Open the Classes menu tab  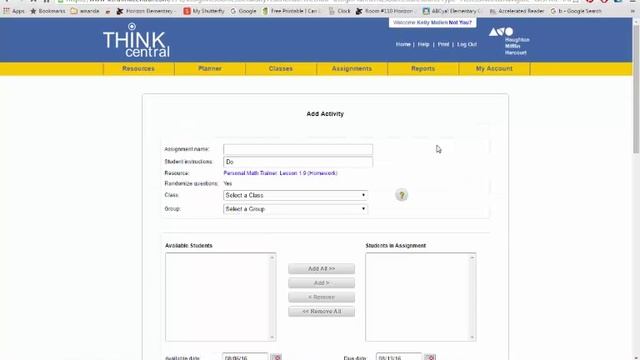coord(281,69)
